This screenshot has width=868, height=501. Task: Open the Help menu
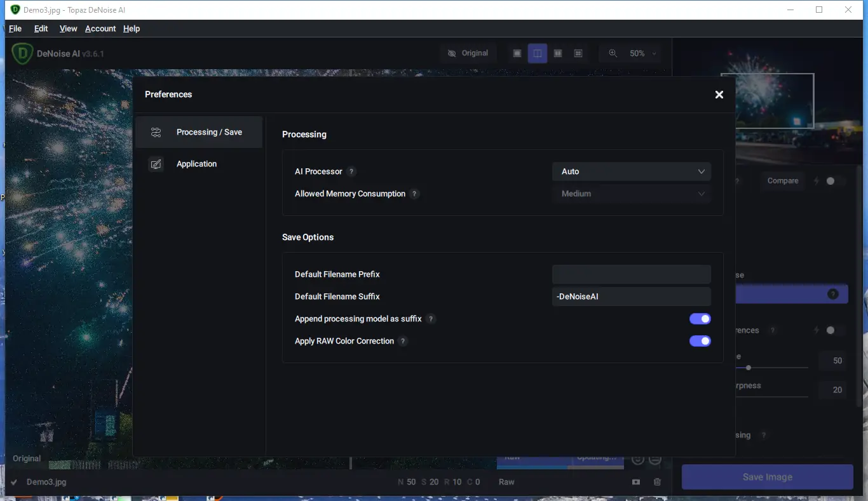(132, 29)
